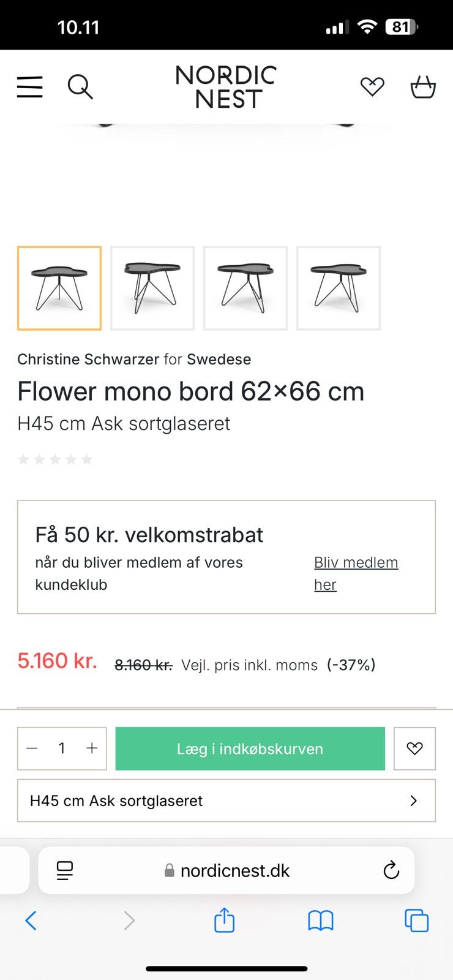Go back with Safari back arrow

[31, 921]
